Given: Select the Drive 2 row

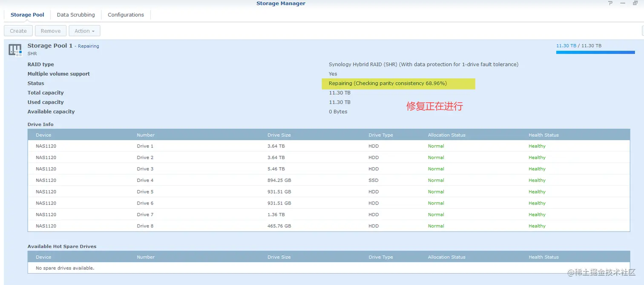Looking at the screenshot, I should (329, 158).
